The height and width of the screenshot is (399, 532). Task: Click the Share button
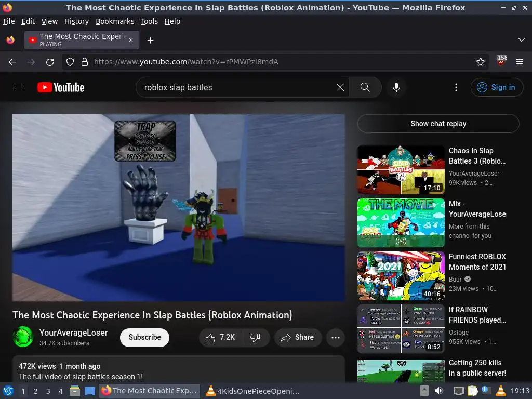point(298,337)
